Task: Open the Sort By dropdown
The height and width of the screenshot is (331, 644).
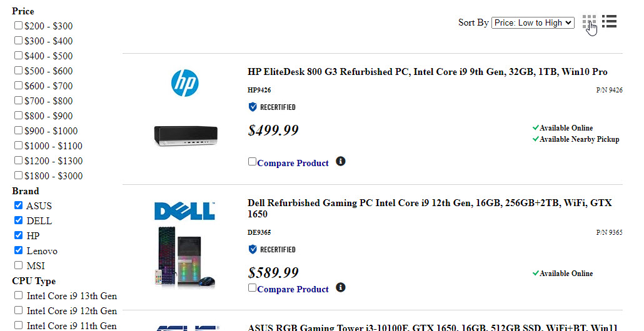Action: (x=533, y=22)
